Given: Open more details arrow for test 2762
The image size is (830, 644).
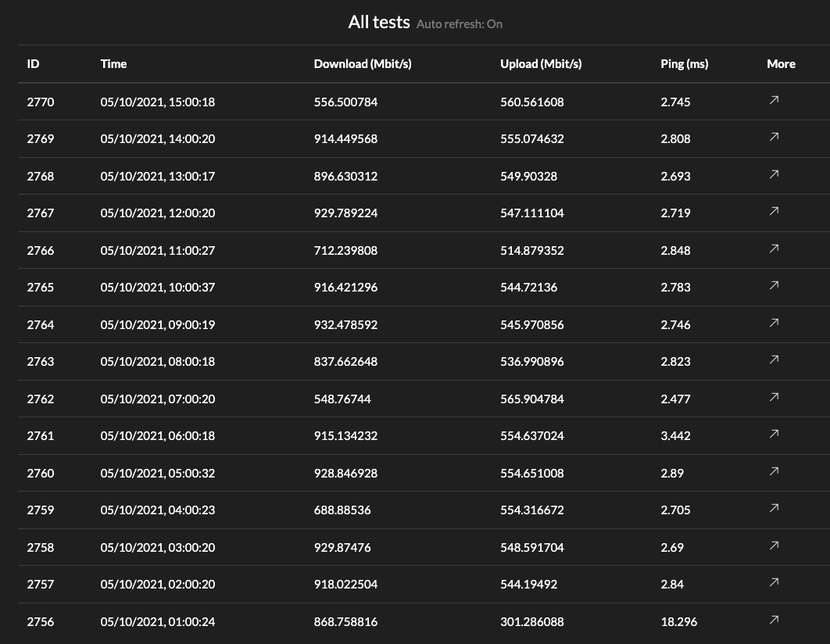Looking at the screenshot, I should 774,397.
